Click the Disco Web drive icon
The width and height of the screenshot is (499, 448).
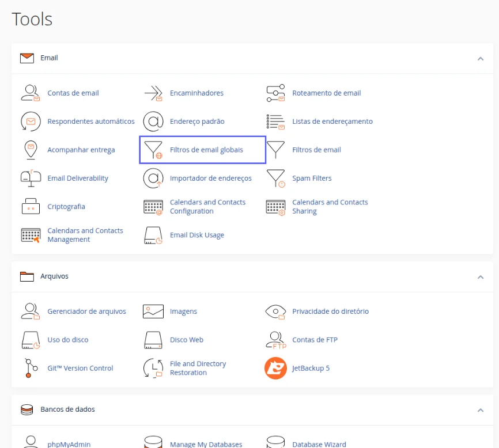click(153, 340)
